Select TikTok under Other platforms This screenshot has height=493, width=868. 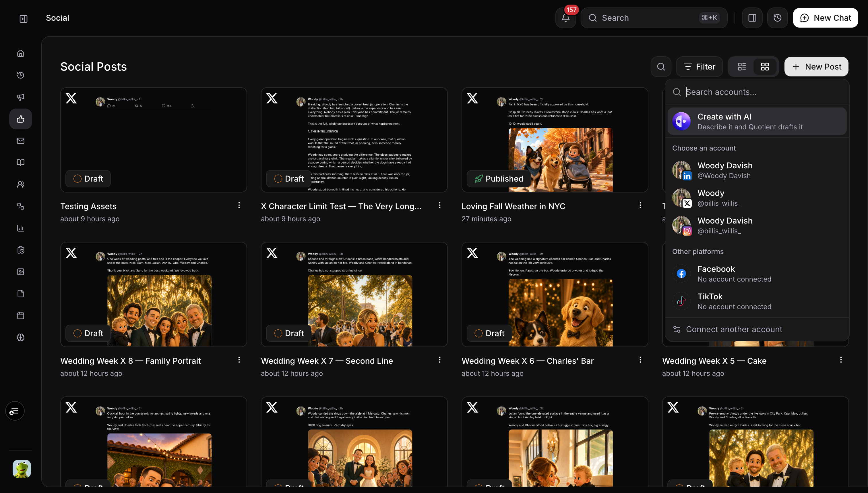tap(757, 301)
